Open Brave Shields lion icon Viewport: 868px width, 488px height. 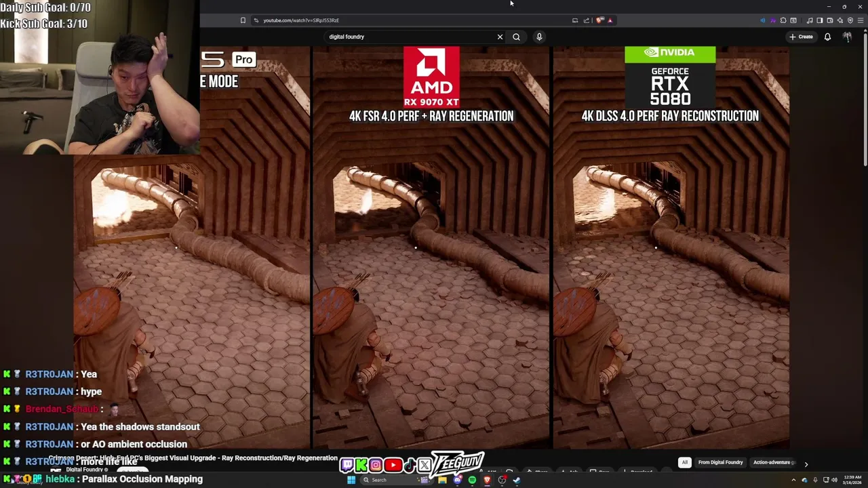599,20
